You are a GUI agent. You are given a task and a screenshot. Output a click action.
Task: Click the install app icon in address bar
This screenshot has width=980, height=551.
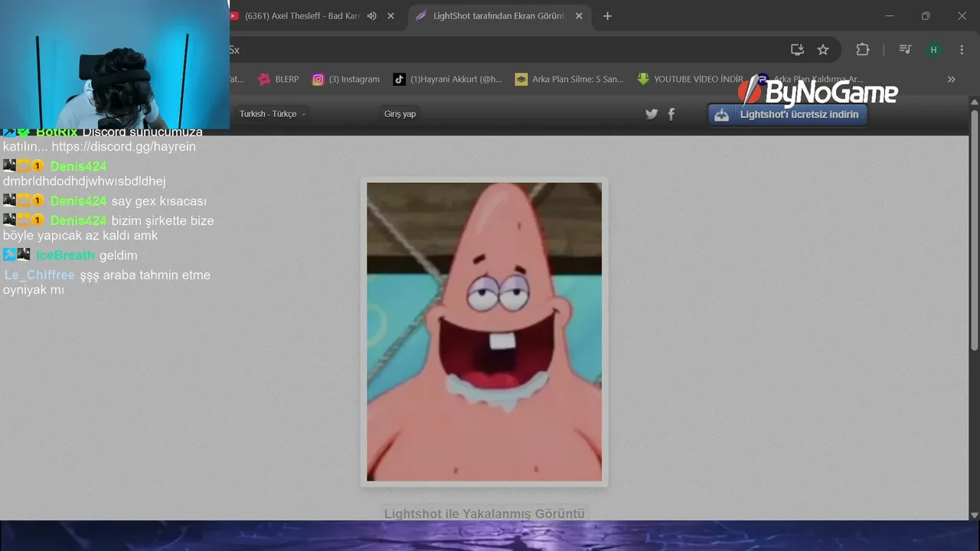click(797, 50)
